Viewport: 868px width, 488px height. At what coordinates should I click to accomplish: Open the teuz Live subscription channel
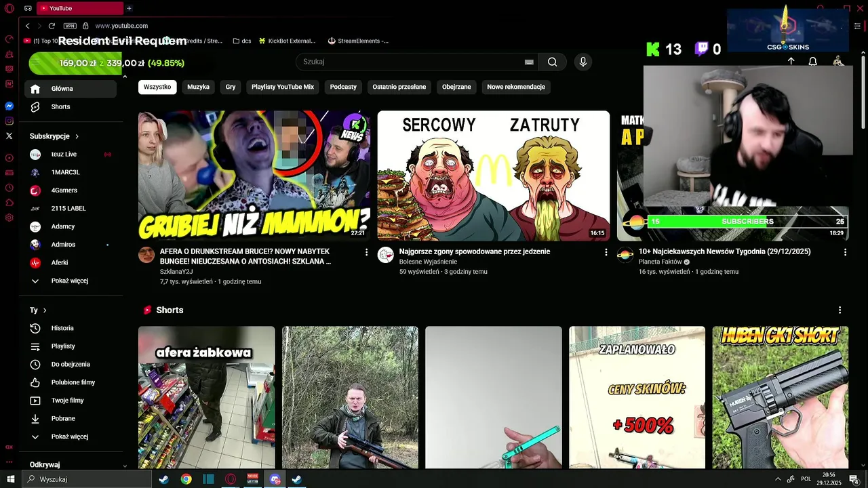[x=71, y=155]
